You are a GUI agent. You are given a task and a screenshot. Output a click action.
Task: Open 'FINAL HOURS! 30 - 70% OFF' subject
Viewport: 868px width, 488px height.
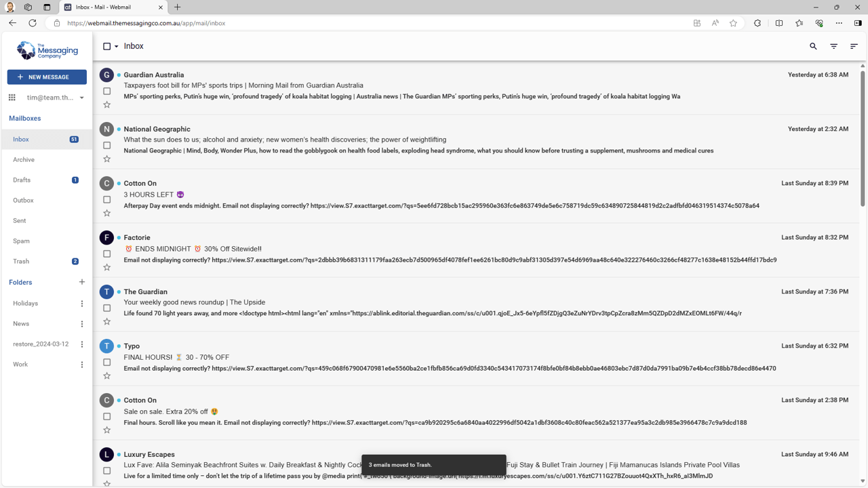[x=176, y=357]
